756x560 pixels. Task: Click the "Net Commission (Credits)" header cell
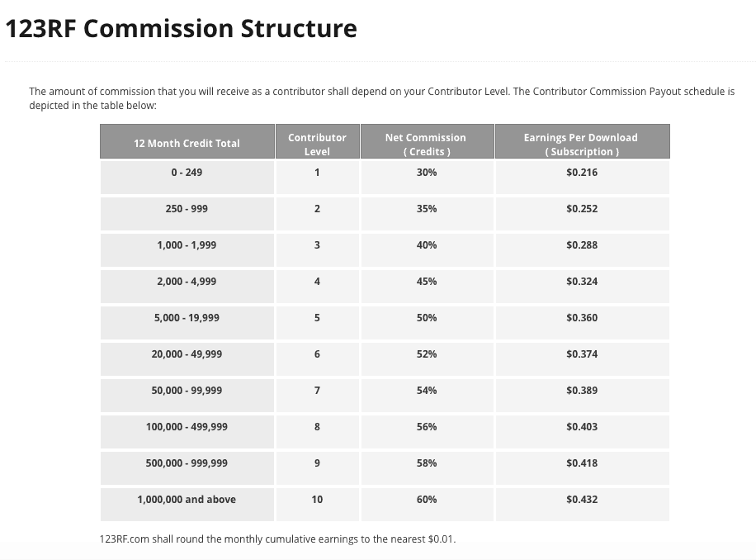pyautogui.click(x=426, y=144)
